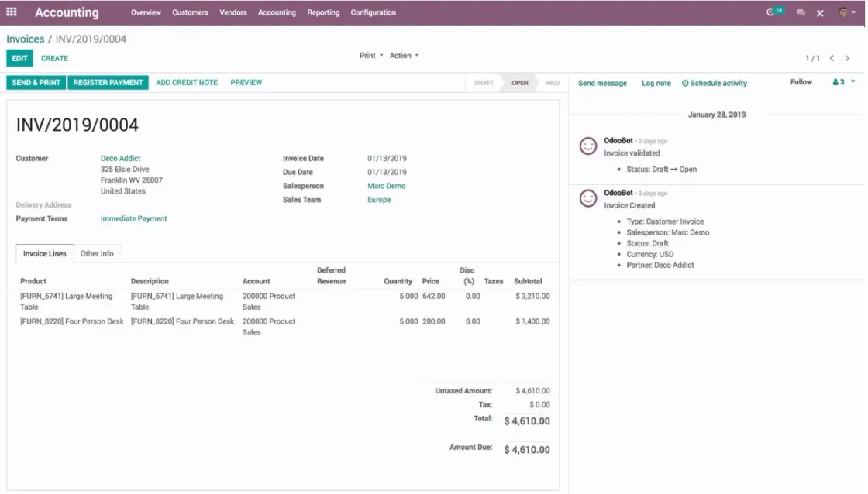The height and width of the screenshot is (494, 868).
Task: Open the user avatar menu
Action: [846, 12]
